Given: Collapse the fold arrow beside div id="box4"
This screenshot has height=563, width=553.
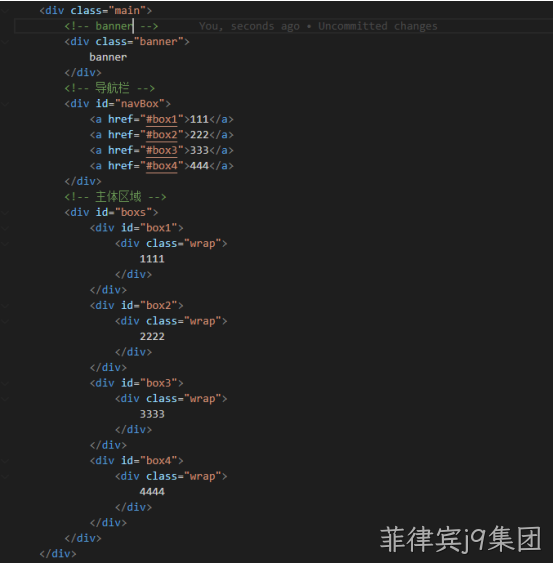Looking at the screenshot, I should (5, 461).
